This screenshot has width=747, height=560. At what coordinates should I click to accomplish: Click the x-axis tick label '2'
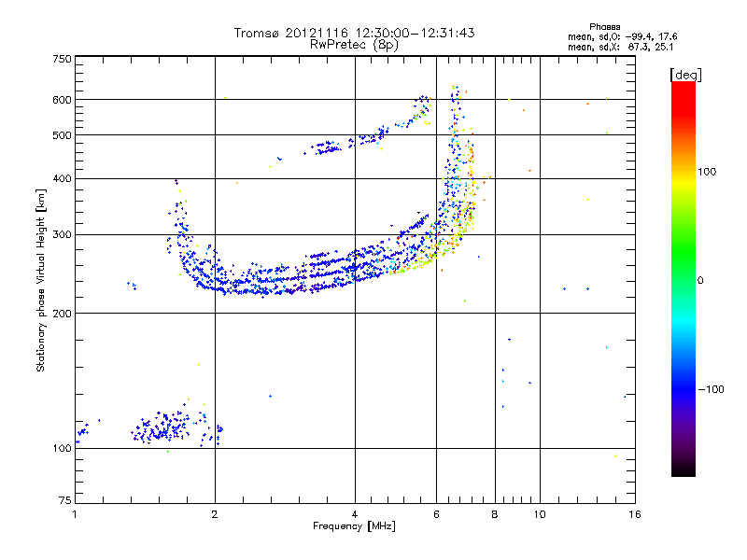pyautogui.click(x=215, y=514)
